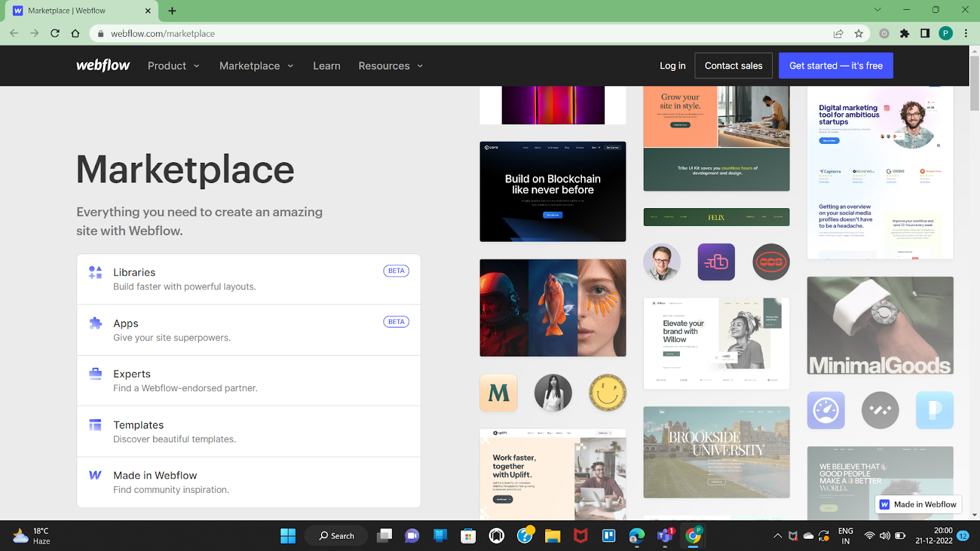Click the purple speedometer app icon
This screenshot has width=980, height=551.
pos(826,410)
